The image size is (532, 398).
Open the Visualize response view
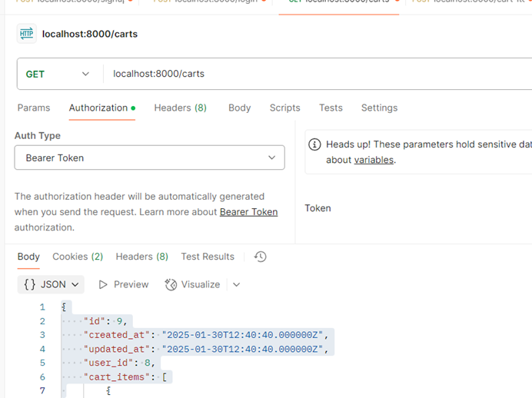192,284
